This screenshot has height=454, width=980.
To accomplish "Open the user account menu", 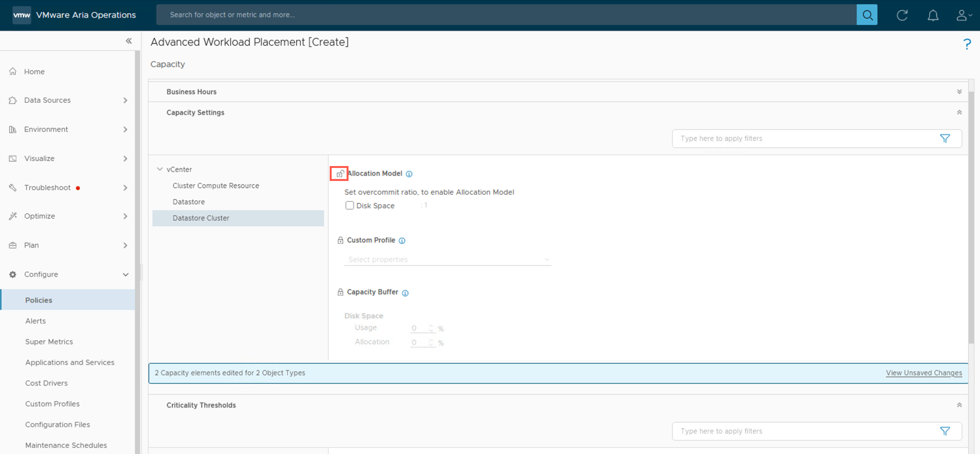I will (x=963, y=15).
